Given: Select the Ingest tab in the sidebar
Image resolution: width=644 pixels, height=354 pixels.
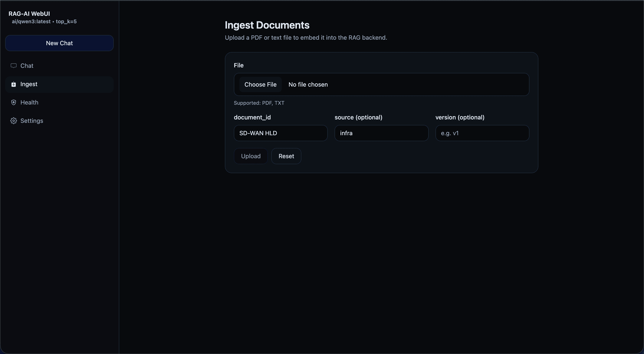Looking at the screenshot, I should point(29,84).
